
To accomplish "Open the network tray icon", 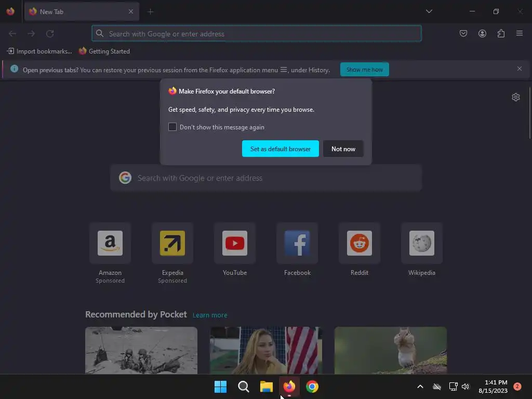I will point(453,387).
